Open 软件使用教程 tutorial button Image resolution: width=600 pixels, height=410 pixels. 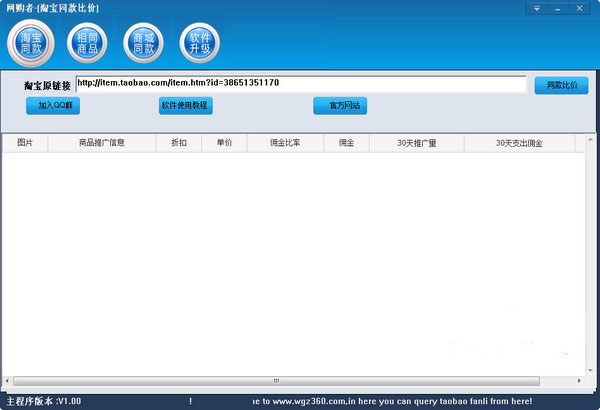pyautogui.click(x=186, y=106)
